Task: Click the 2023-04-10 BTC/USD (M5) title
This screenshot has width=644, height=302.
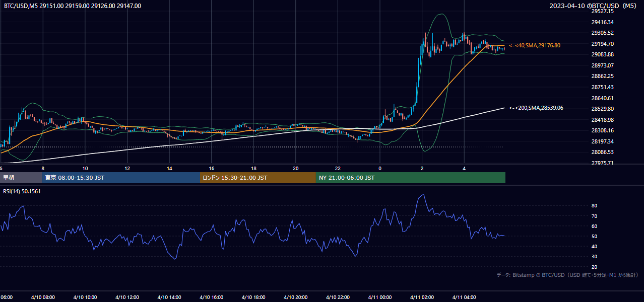Action: click(593, 6)
